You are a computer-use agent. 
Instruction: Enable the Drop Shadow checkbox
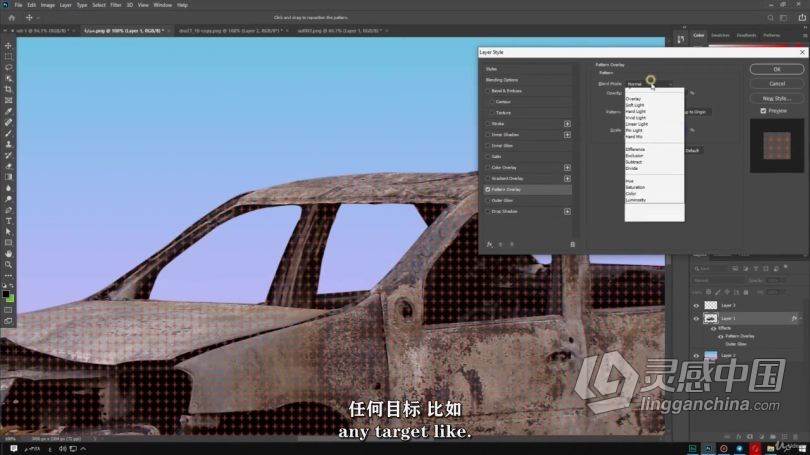pyautogui.click(x=488, y=212)
